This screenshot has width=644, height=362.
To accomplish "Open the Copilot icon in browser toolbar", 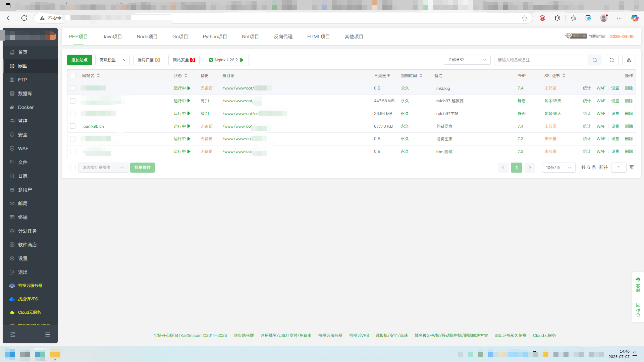I will pos(635,18).
